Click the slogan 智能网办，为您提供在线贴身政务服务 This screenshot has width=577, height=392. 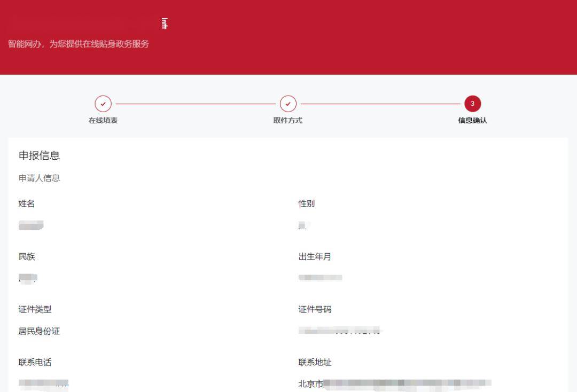78,44
